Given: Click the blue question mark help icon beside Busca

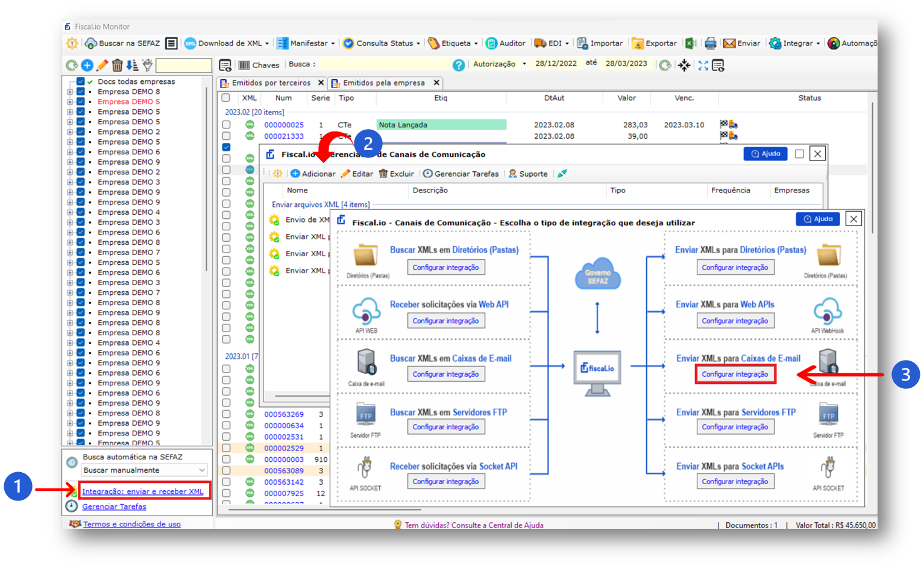Looking at the screenshot, I should (x=459, y=65).
